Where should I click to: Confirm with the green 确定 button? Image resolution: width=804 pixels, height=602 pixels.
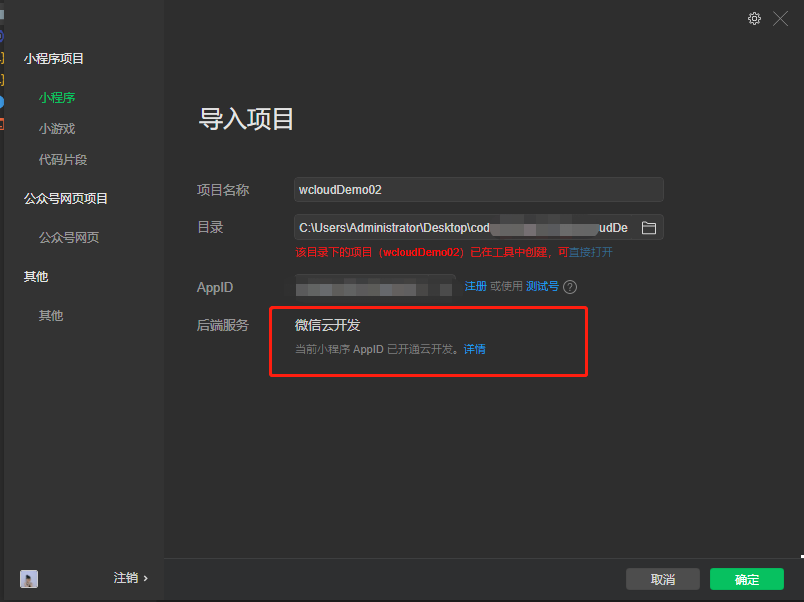[x=747, y=579]
